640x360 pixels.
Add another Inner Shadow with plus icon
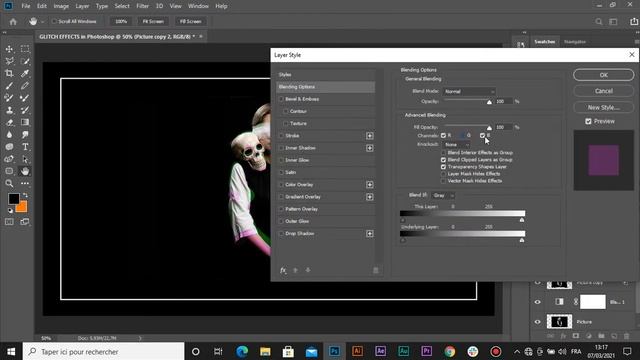[369, 148]
